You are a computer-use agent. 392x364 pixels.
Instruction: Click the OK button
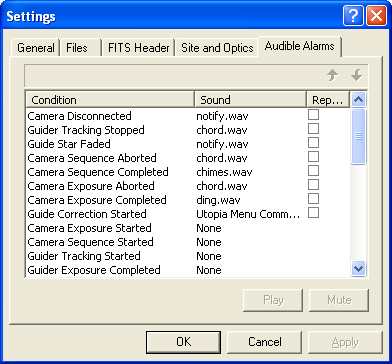coord(183,342)
